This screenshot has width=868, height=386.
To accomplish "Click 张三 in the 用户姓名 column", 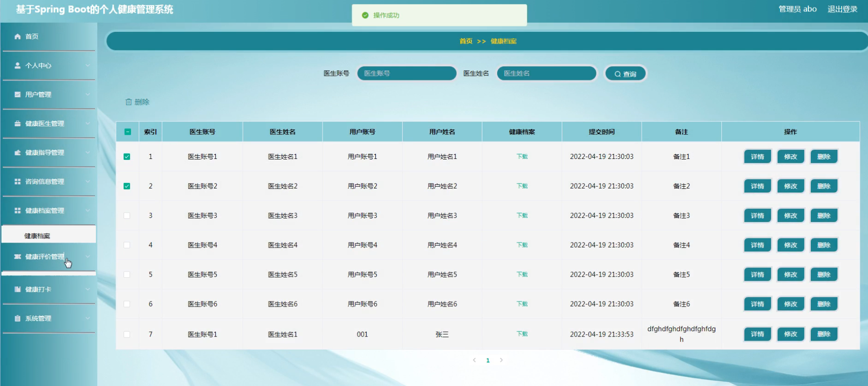I will (x=442, y=334).
